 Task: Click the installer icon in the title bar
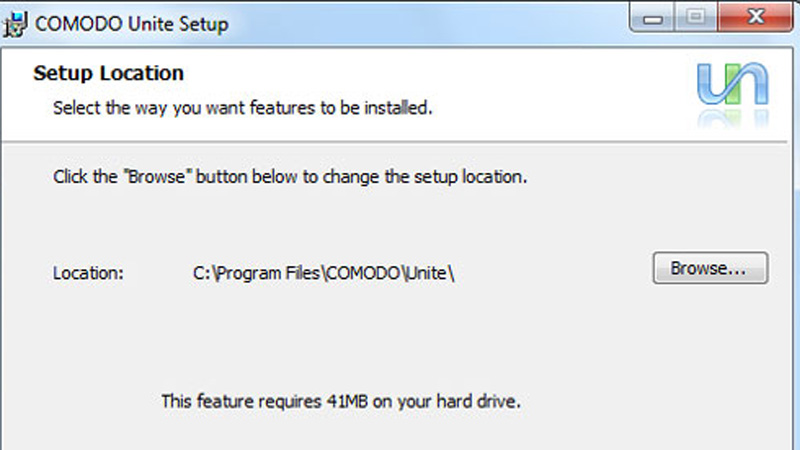click(x=15, y=24)
